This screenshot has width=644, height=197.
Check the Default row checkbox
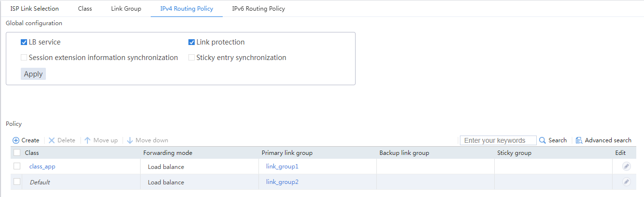(x=17, y=182)
